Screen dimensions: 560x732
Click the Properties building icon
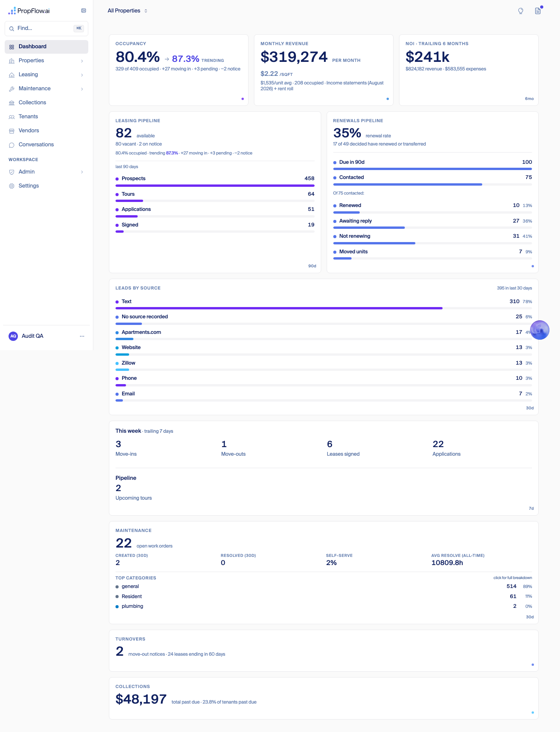(x=12, y=61)
